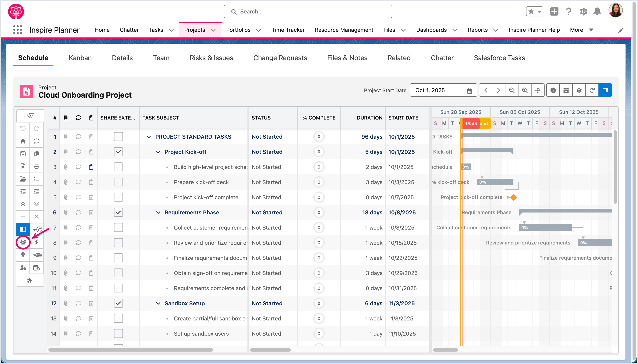Image resolution: width=638 pixels, height=364 pixels.
Task: Click the print icon in left toolbar
Action: [x=36, y=166]
